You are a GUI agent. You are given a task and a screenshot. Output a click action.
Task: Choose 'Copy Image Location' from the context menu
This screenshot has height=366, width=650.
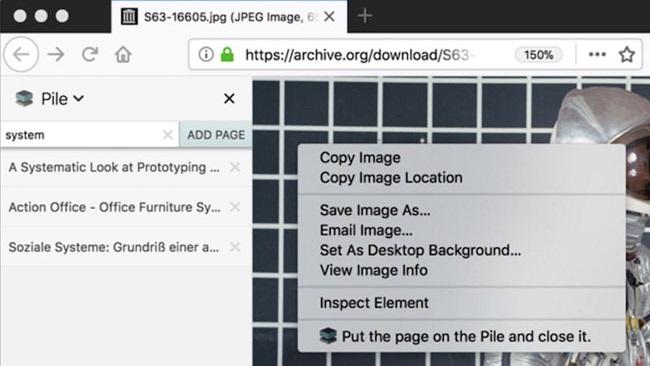[x=391, y=178]
